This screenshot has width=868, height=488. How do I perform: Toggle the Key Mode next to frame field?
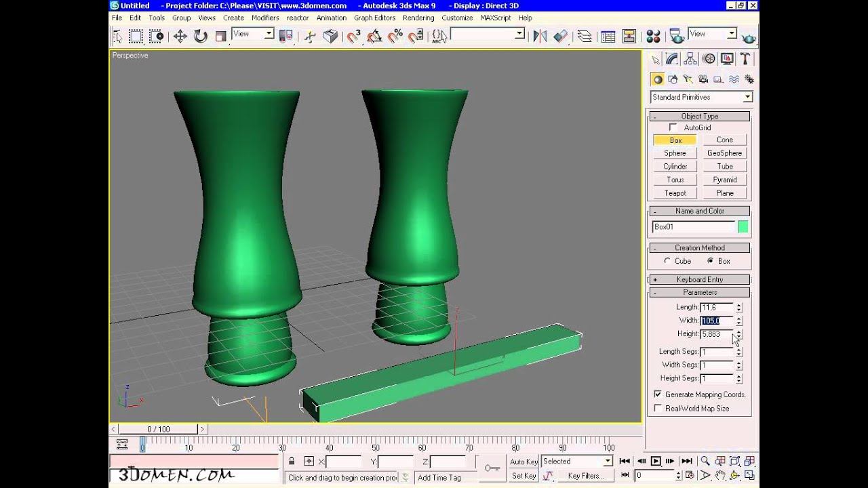[625, 476]
